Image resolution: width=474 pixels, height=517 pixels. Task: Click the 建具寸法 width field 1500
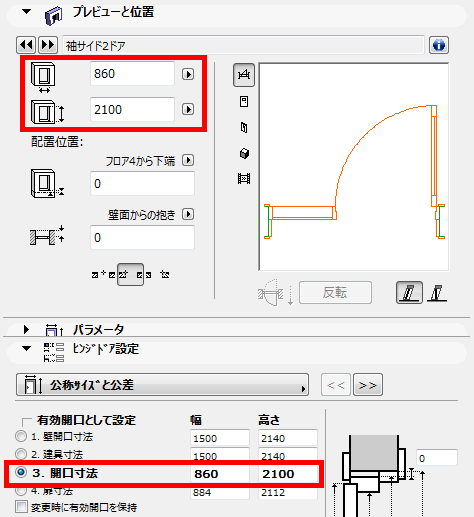[220, 455]
